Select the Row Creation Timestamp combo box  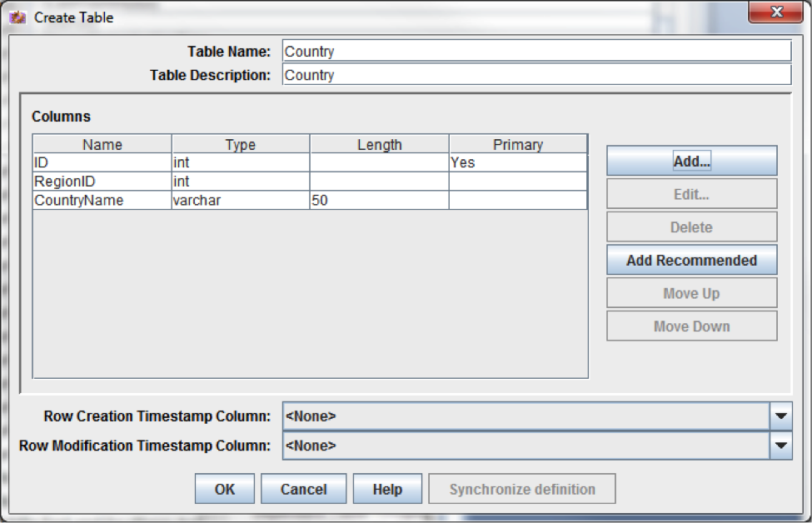click(x=537, y=416)
